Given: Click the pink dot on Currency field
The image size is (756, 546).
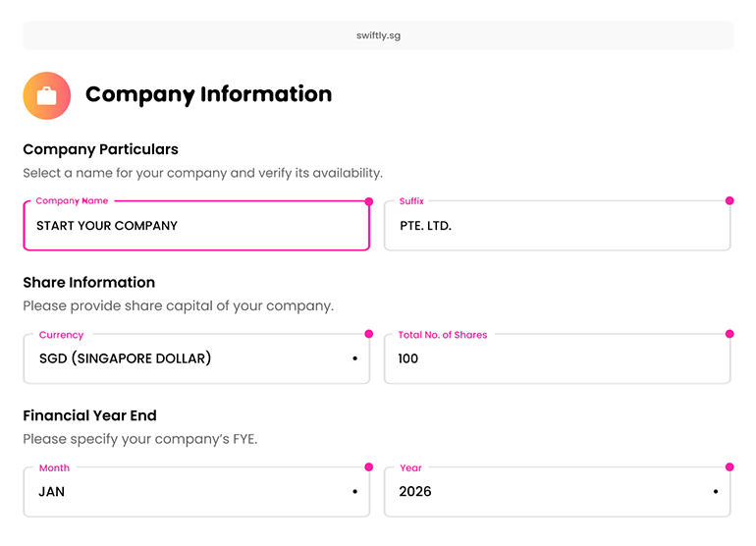Looking at the screenshot, I should 369,334.
